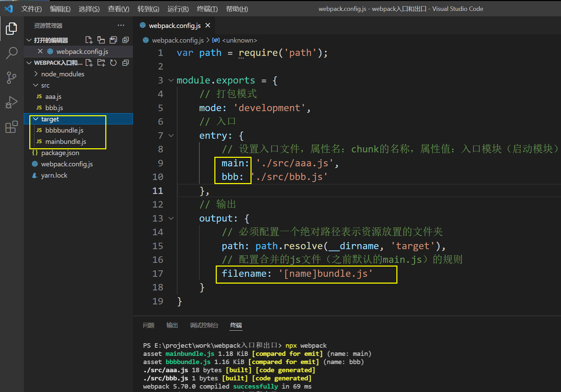Open the Explorer view in activity bar

coord(12,29)
